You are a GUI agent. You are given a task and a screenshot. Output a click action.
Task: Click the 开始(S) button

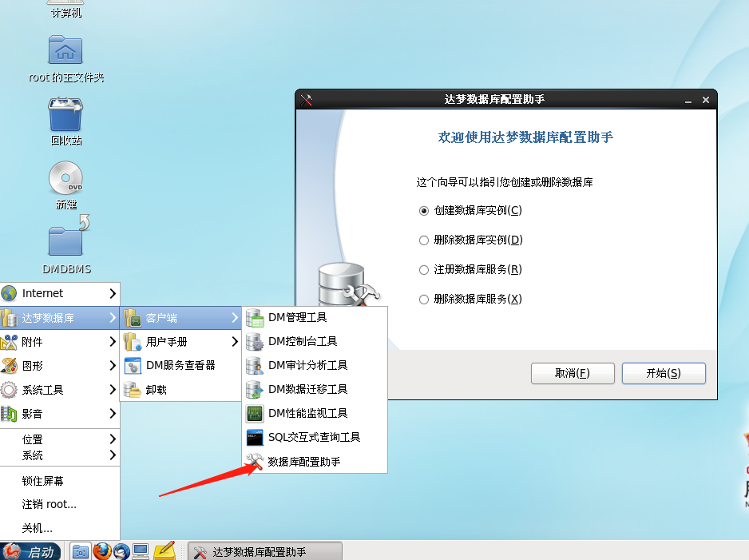click(x=664, y=373)
